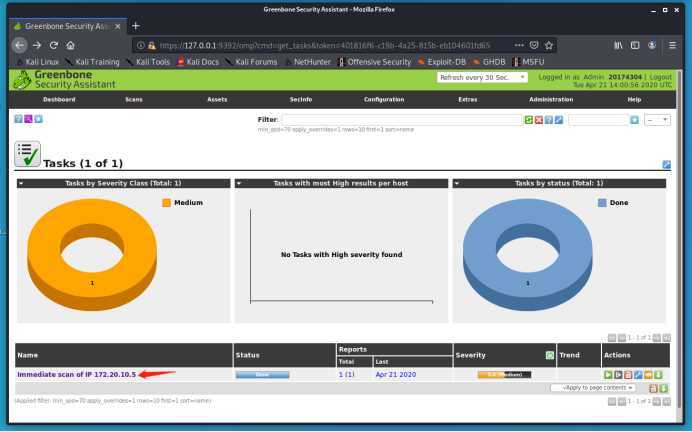
Task: Export page contents via bulk export icon
Action: [x=663, y=388]
